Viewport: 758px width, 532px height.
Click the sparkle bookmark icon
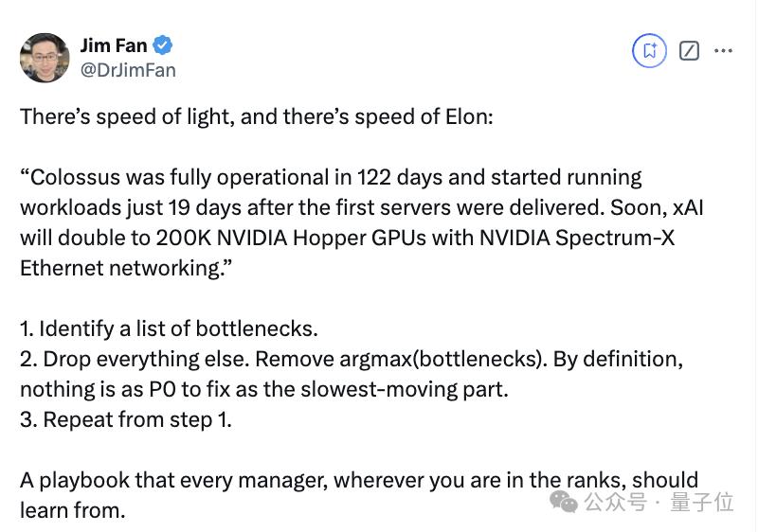tap(649, 51)
